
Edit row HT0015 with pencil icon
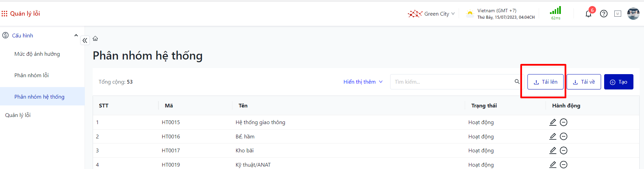553,122
